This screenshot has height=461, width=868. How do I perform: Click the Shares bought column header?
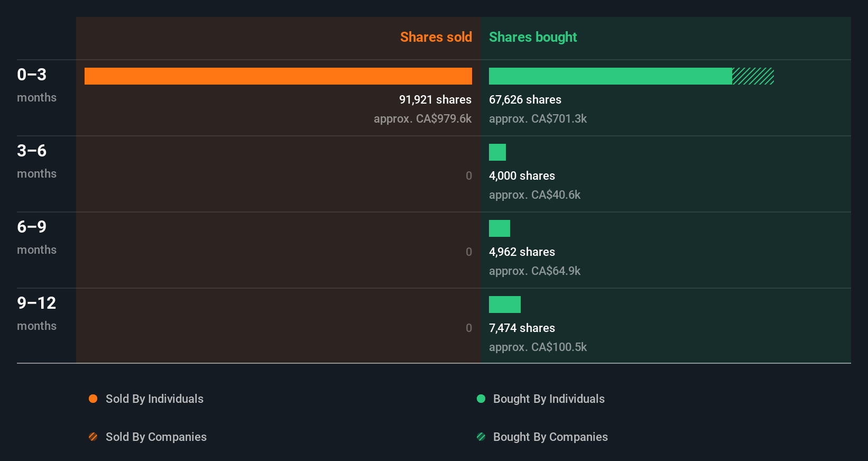[533, 37]
